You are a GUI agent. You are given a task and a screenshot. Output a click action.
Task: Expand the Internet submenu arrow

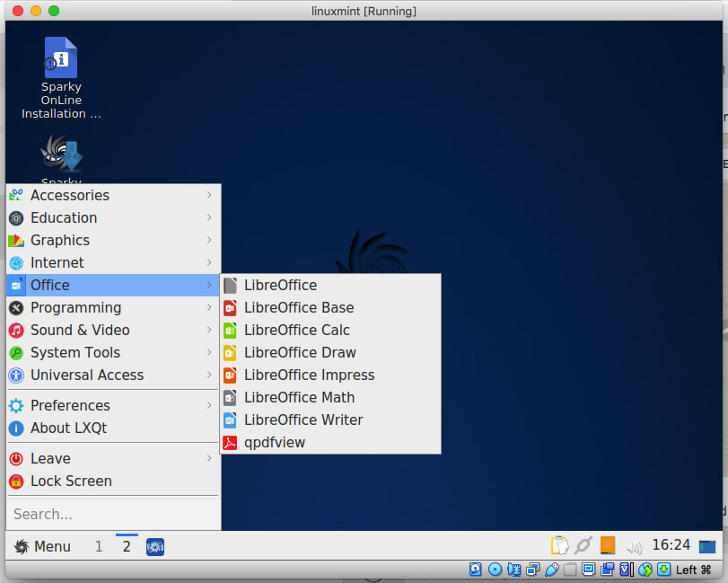pyautogui.click(x=209, y=262)
